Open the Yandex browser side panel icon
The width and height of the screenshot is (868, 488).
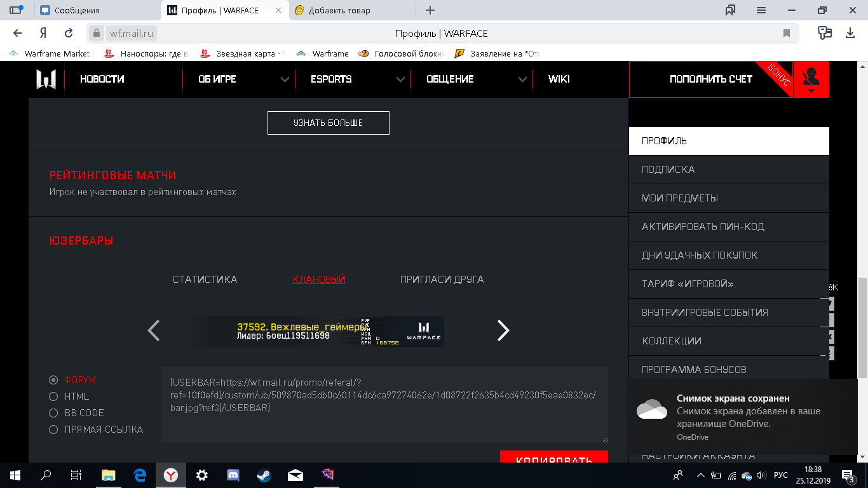pyautogui.click(x=16, y=10)
